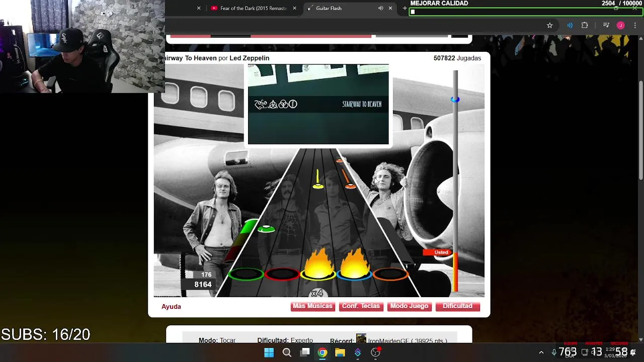This screenshot has width=644, height=362.
Task: Open the Chrome three-dot menu
Action: pyautogui.click(x=635, y=25)
